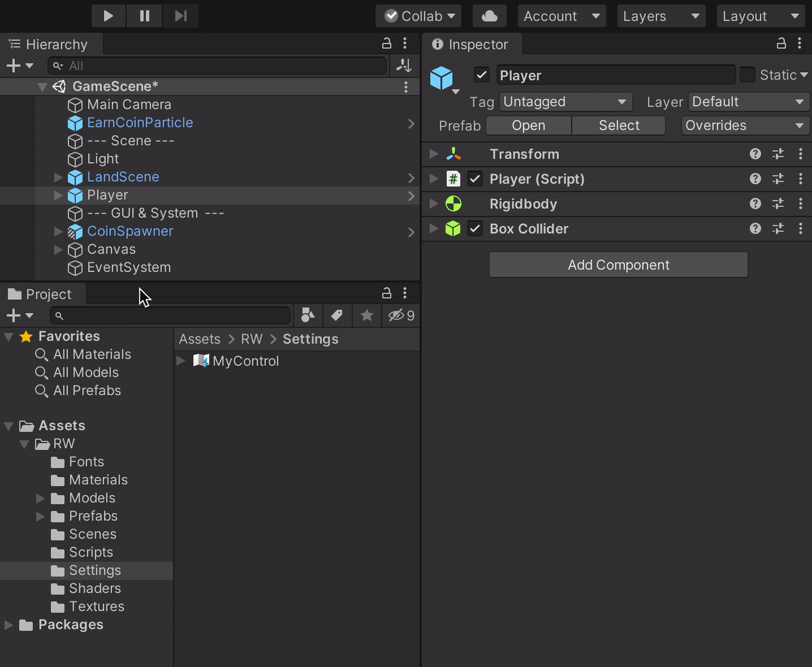The image size is (812, 667).
Task: Open Transform component's more options menu
Action: tap(800, 154)
